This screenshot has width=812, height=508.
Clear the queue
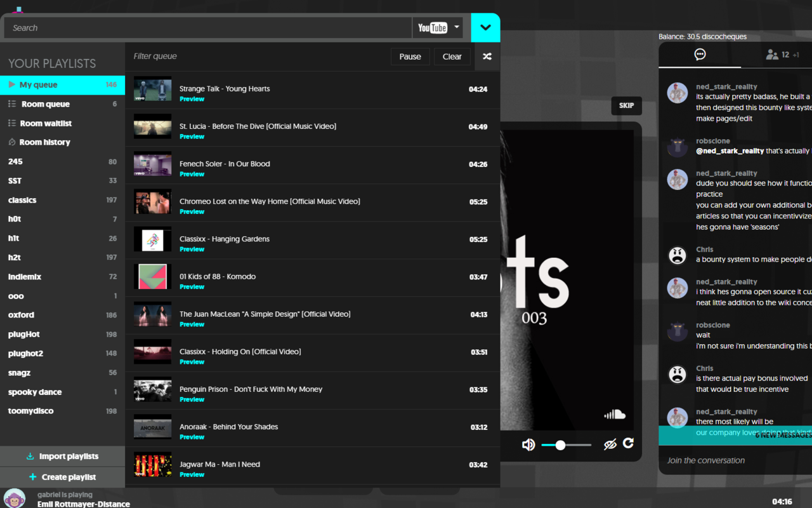click(452, 57)
